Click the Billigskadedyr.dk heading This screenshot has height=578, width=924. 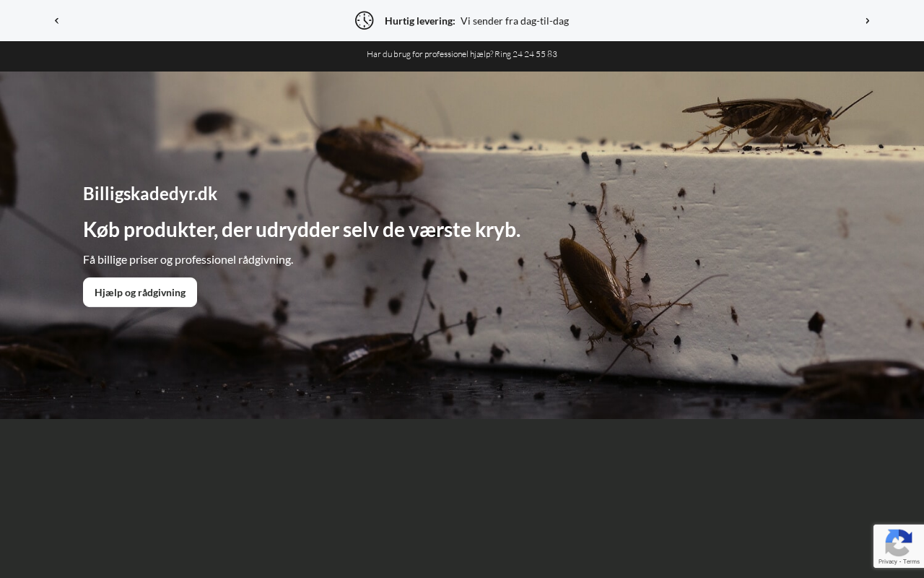coord(150,194)
